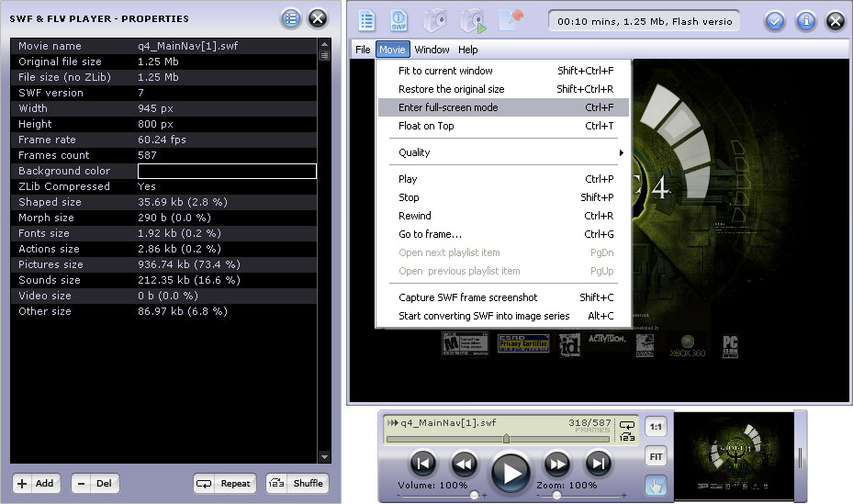Click the Del button in the playlist
853x504 pixels.
coord(95,483)
